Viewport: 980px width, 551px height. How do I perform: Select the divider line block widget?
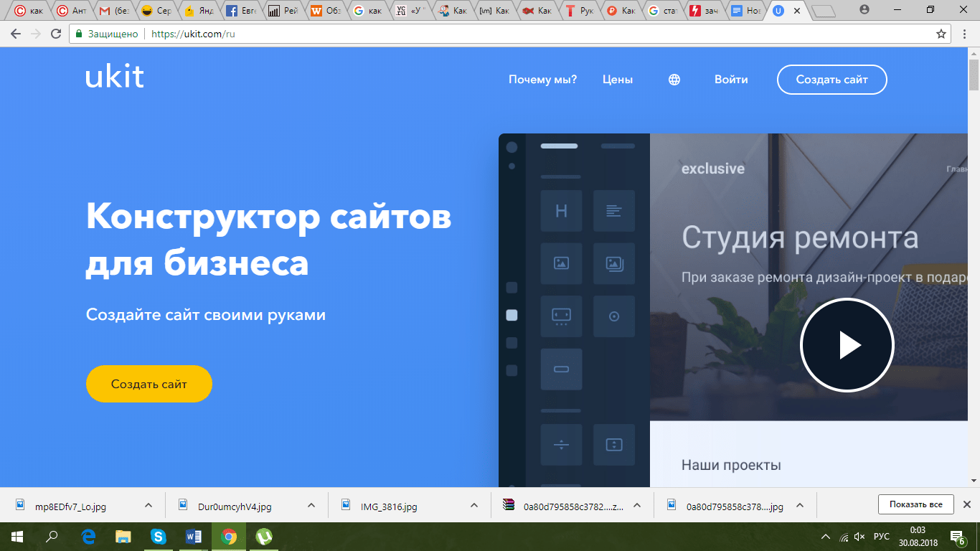tap(561, 445)
